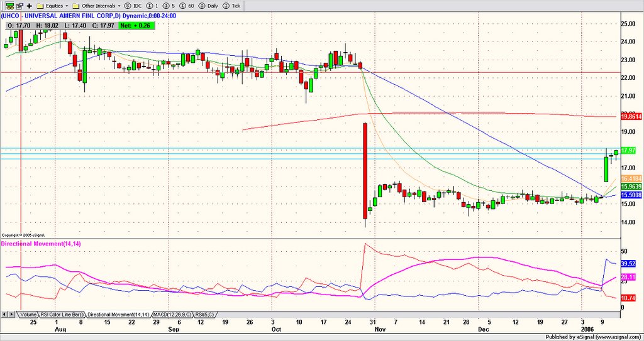644x341 pixels.
Task: Click the 15.9639 moving average label
Action: (631, 187)
